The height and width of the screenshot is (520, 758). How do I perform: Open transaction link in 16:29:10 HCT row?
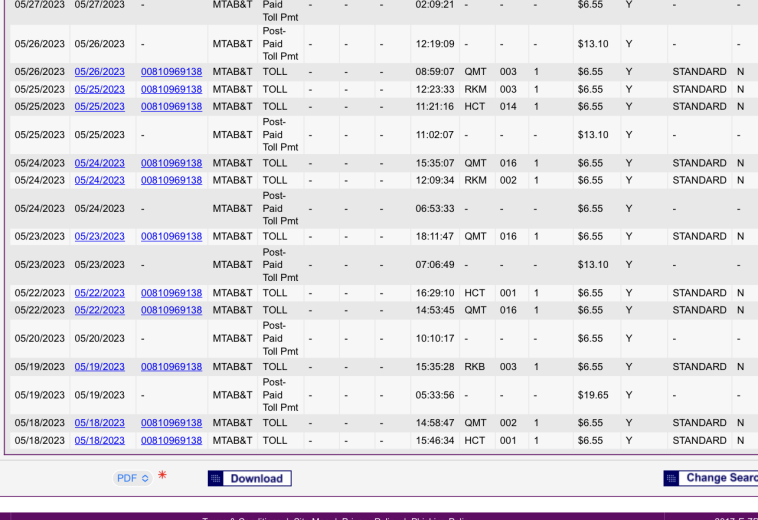[x=171, y=293]
